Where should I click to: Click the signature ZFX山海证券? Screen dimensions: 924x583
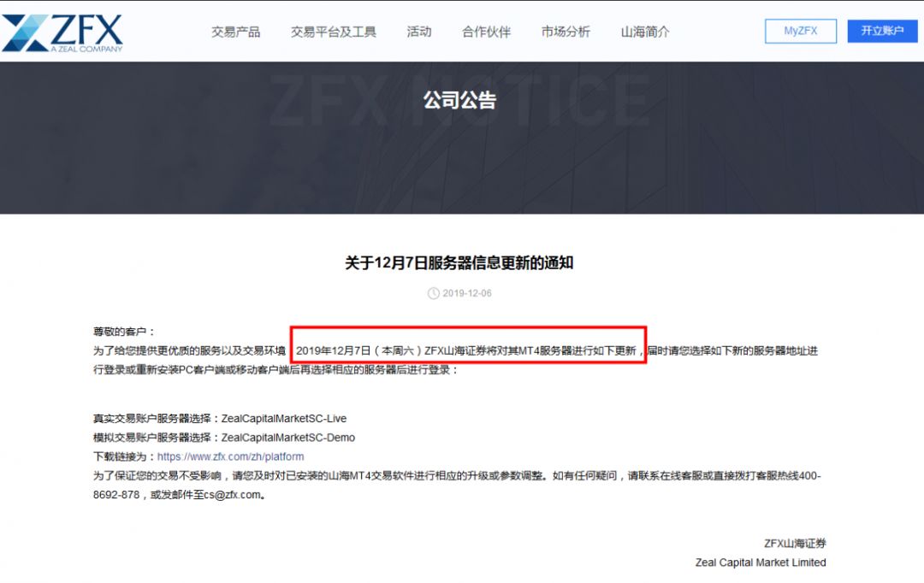pyautogui.click(x=795, y=544)
